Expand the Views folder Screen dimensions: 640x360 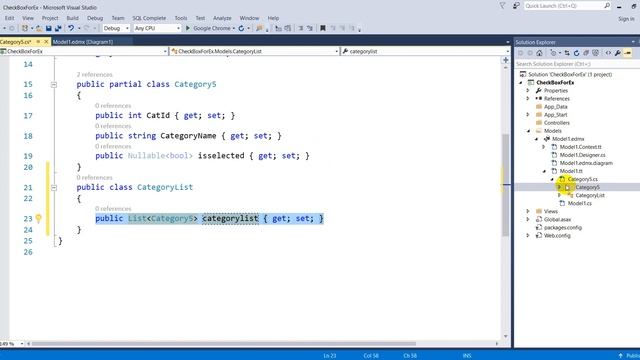click(x=528, y=211)
